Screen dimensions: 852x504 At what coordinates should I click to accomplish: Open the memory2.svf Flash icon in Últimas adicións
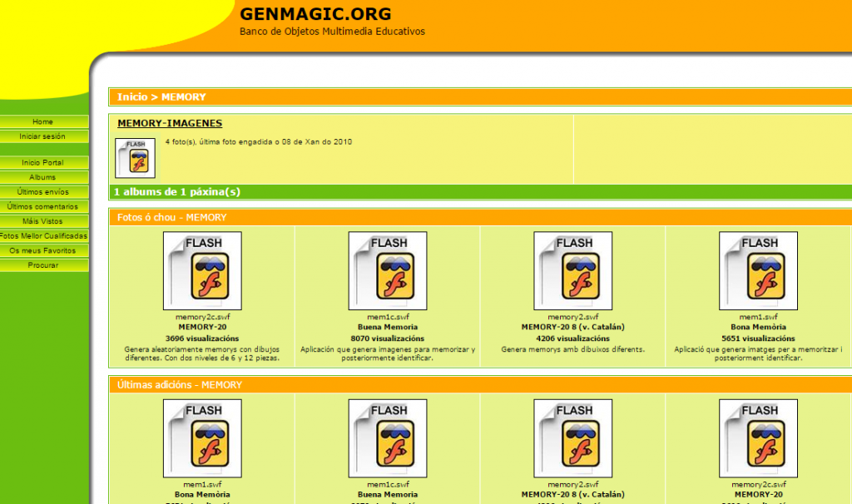click(x=572, y=438)
